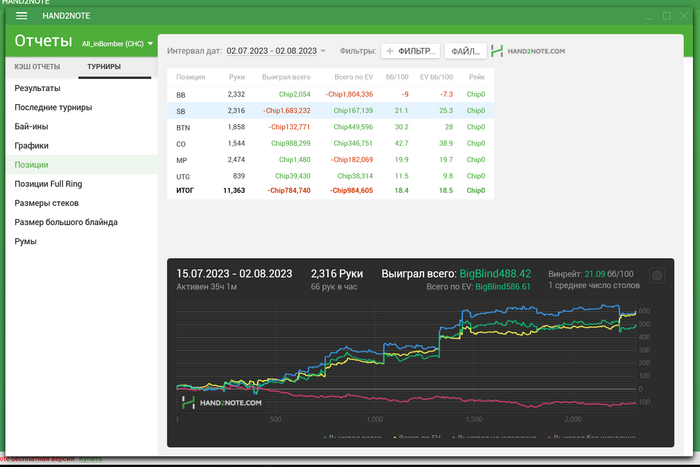700x467 pixels.
Task: Select the SB position row
Action: click(x=330, y=111)
